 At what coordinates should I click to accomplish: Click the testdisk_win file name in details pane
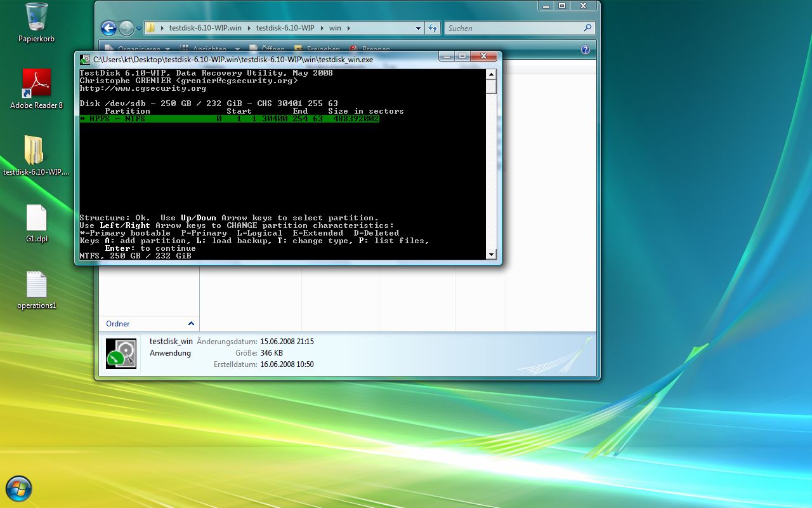click(171, 342)
